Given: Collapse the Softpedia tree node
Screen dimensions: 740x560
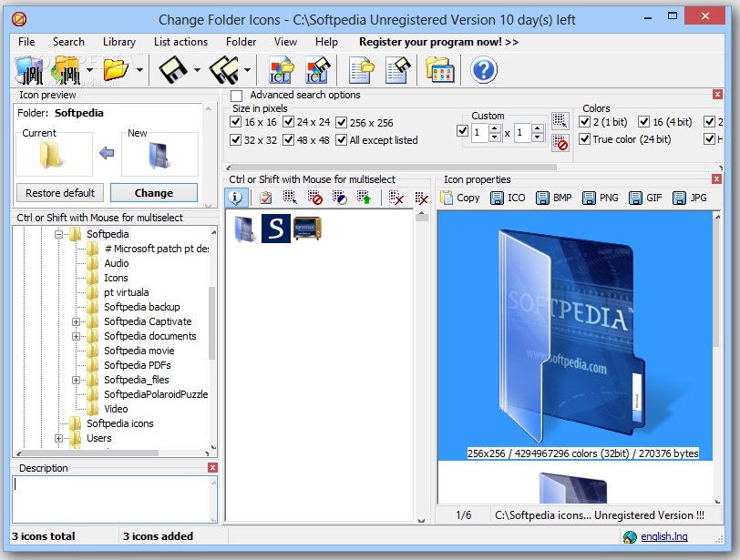Looking at the screenshot, I should point(58,234).
